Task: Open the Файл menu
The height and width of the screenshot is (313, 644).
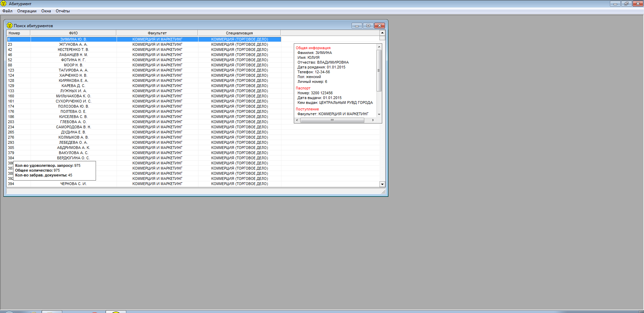Action: point(8,11)
